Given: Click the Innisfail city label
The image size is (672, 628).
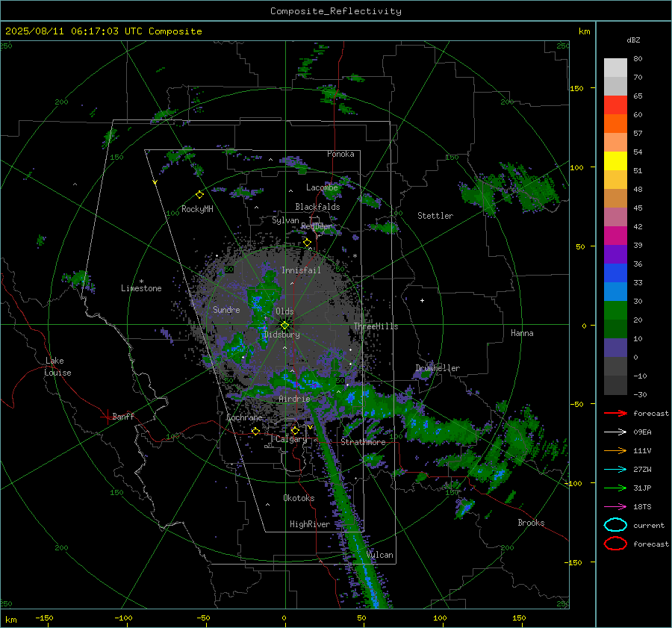Looking at the screenshot, I should 301,270.
